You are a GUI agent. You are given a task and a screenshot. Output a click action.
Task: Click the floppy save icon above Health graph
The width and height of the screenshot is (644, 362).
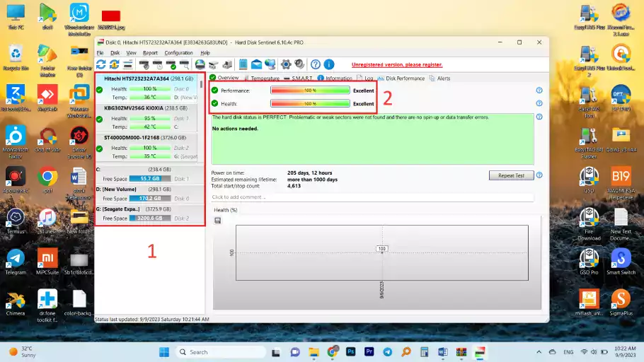218,220
